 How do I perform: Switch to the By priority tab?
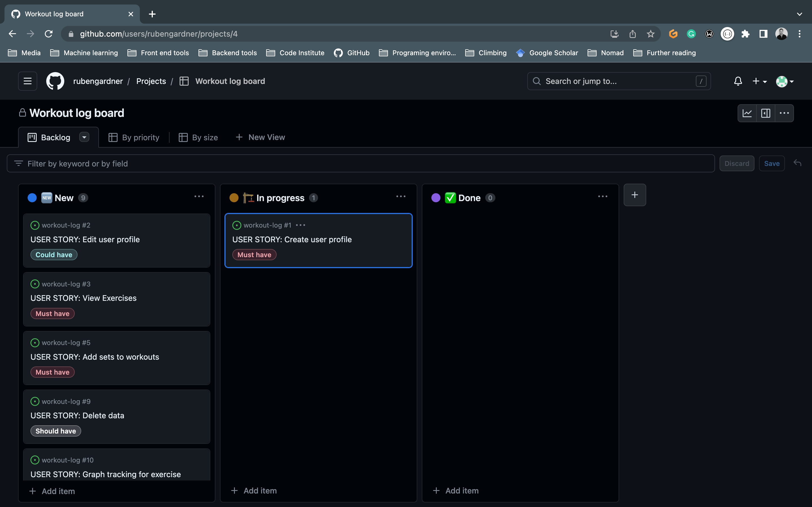coord(134,137)
